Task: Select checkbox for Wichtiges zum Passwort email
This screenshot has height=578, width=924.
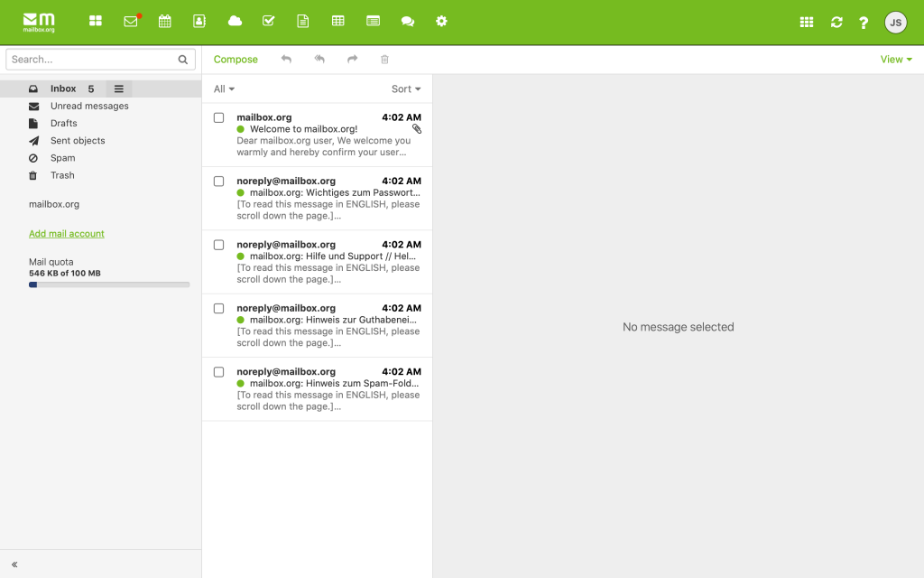Action: 218,181
